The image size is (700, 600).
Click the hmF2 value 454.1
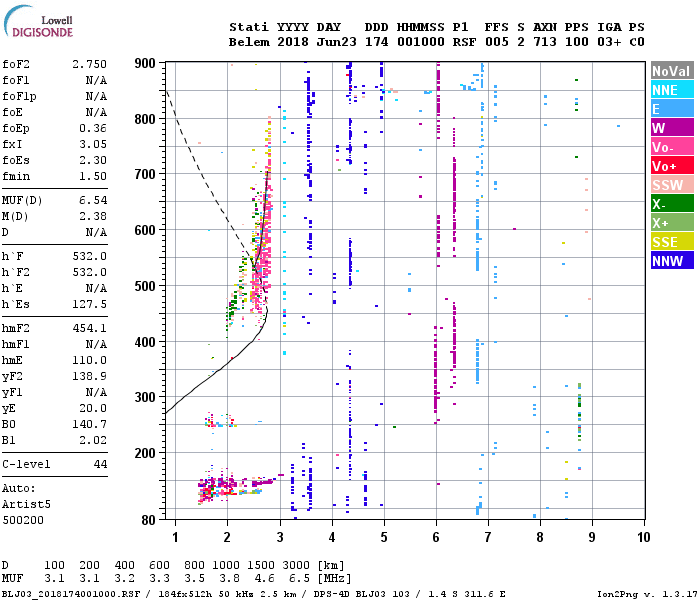(90, 328)
